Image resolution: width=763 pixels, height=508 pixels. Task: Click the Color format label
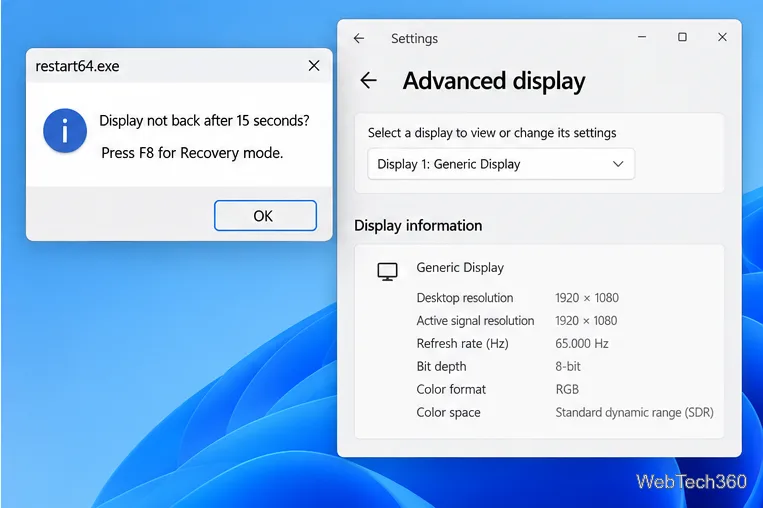tap(451, 389)
